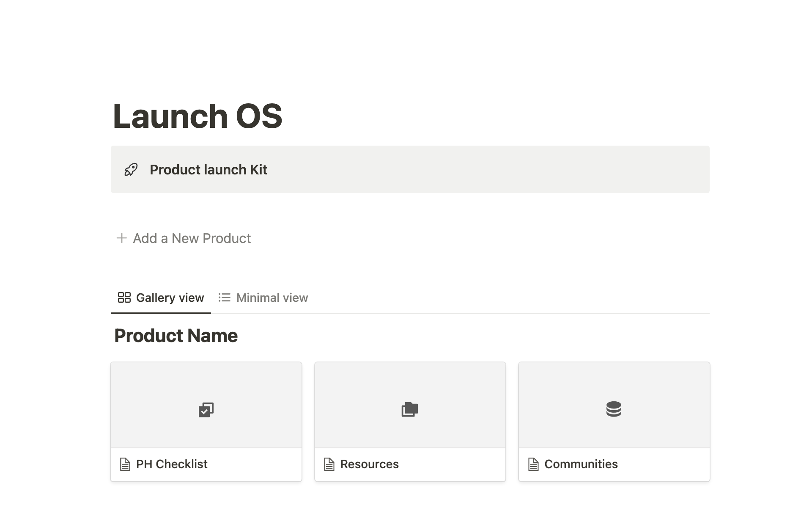
Task: Click the page icon next to Communities
Action: (533, 464)
